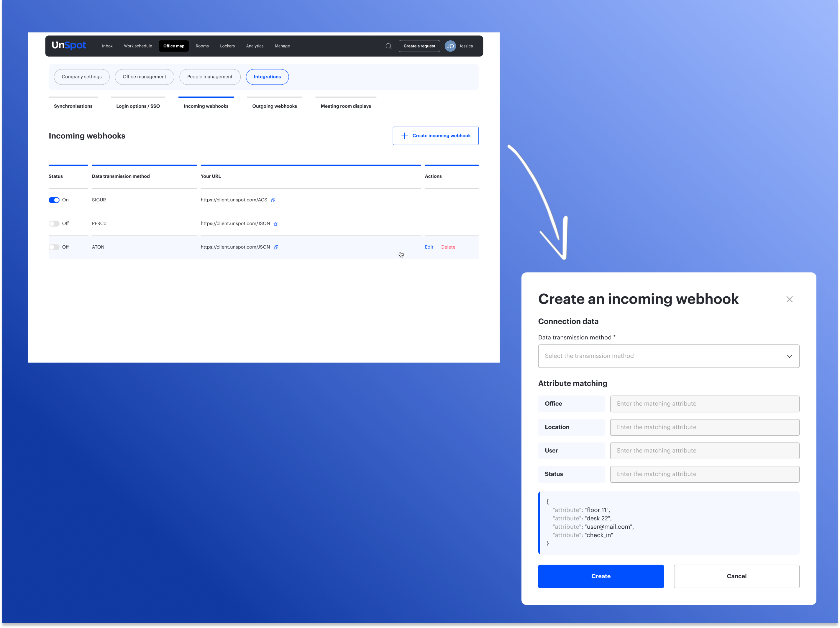Click the Office matching attribute field
The width and height of the screenshot is (840, 628).
click(x=704, y=404)
